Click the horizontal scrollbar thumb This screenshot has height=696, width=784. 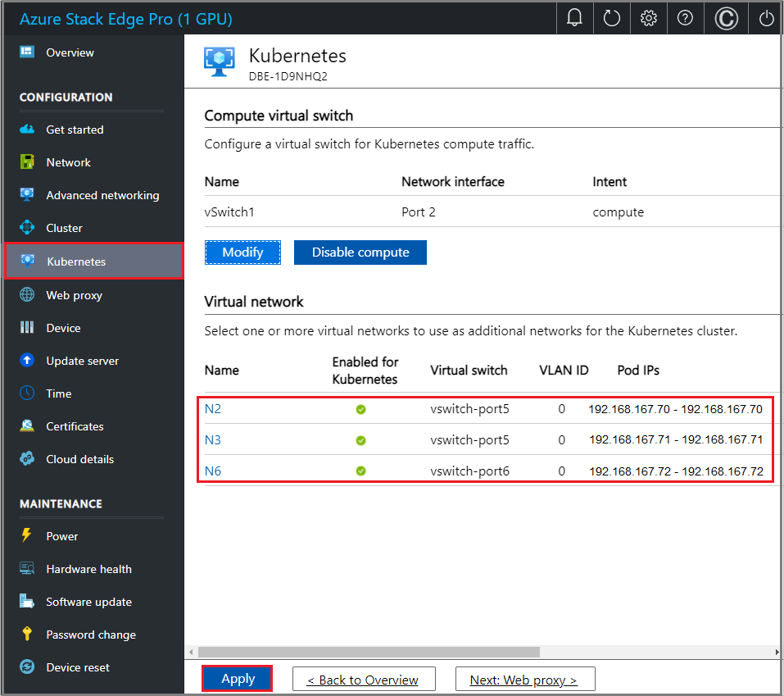(x=369, y=652)
